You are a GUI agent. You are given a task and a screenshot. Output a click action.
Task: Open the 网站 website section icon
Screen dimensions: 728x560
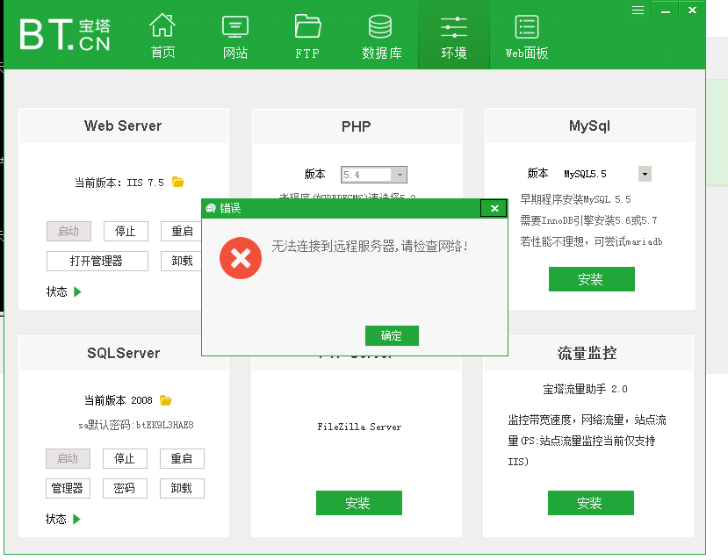tap(235, 26)
